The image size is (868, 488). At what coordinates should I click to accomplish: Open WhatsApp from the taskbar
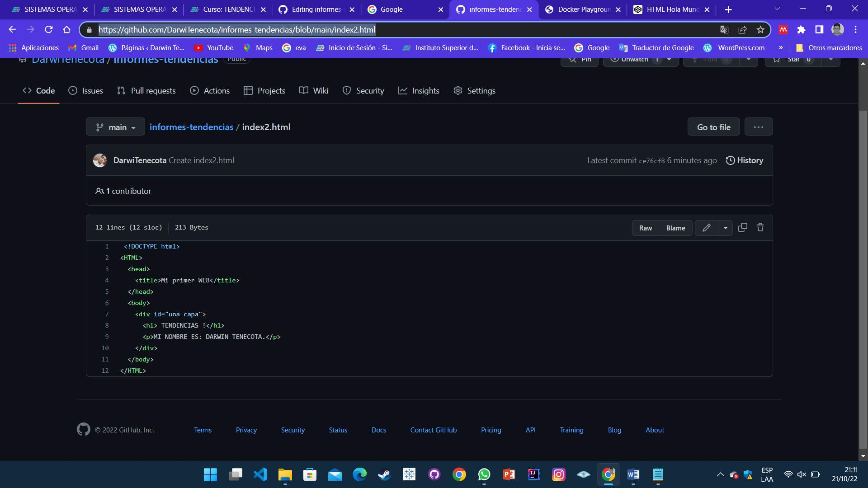[484, 475]
